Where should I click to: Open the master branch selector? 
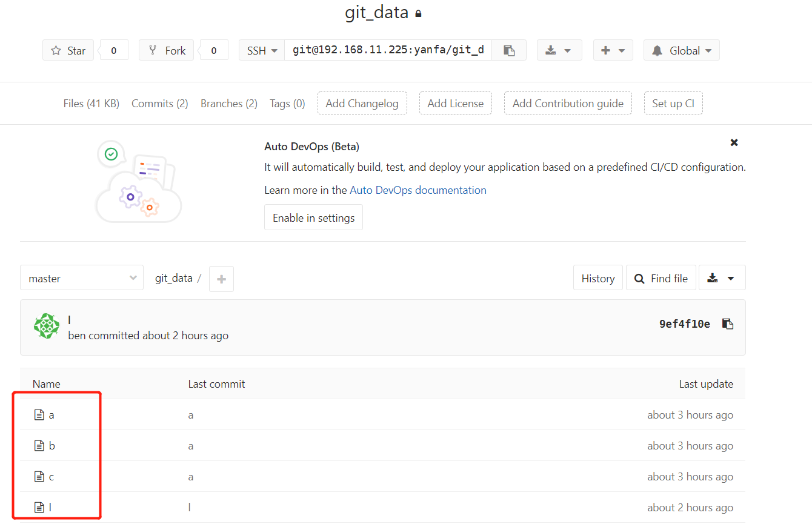82,279
